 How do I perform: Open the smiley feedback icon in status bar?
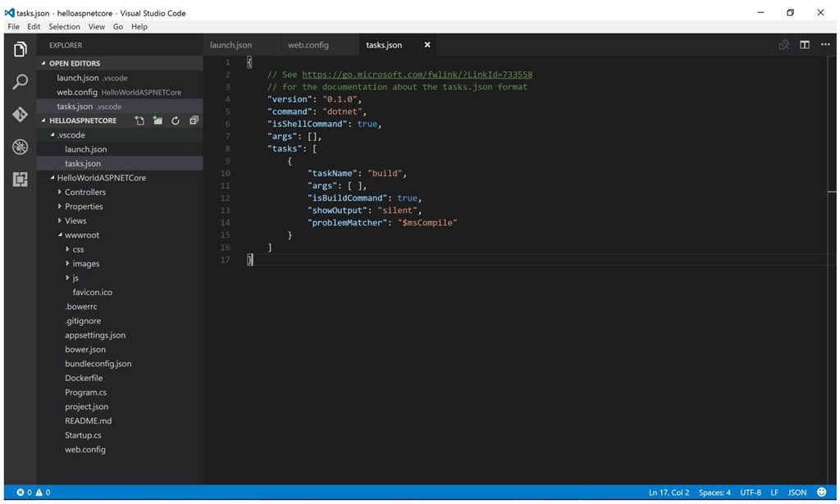[819, 492]
